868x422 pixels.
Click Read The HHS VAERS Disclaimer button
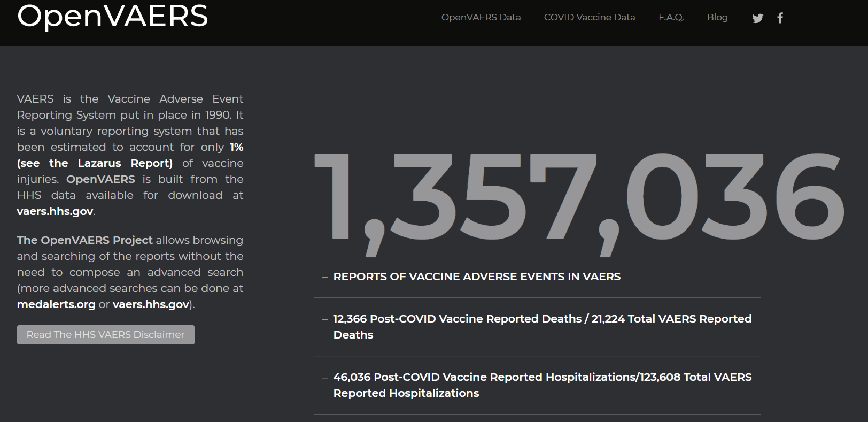(106, 335)
